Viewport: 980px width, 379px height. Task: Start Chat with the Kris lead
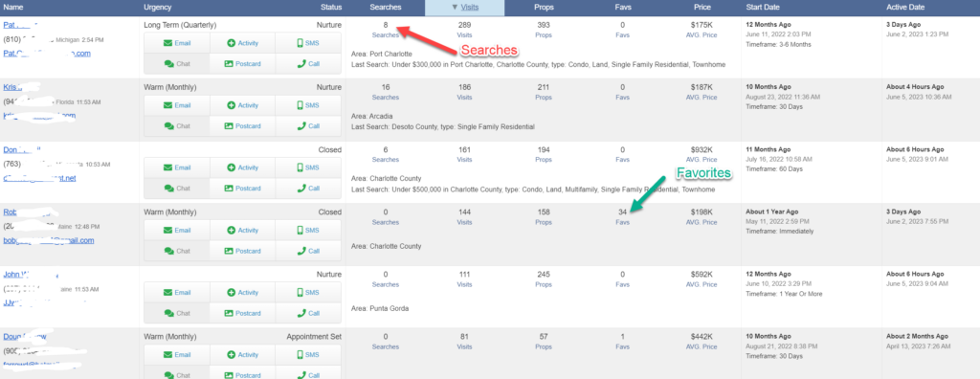click(x=177, y=125)
